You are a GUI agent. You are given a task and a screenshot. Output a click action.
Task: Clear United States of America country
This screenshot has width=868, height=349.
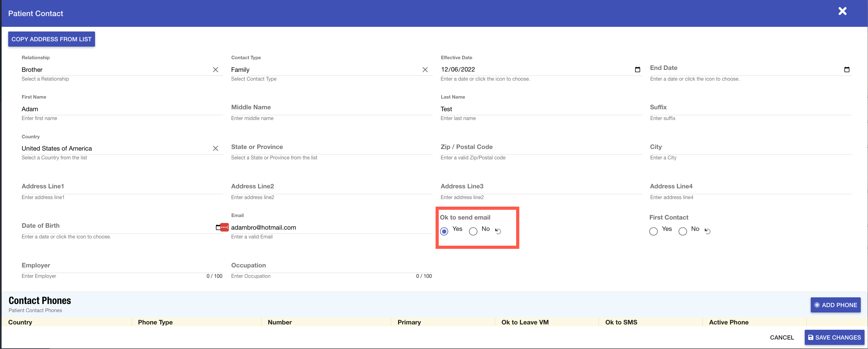click(215, 148)
